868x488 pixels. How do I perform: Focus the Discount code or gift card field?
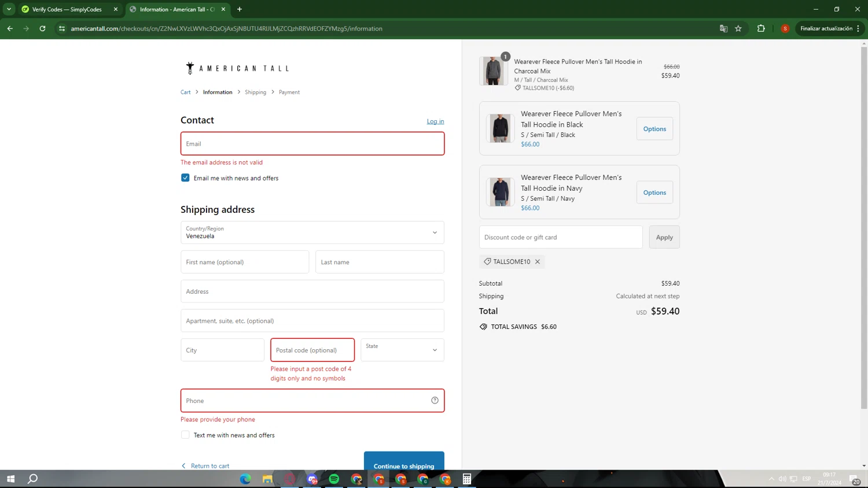[560, 237]
